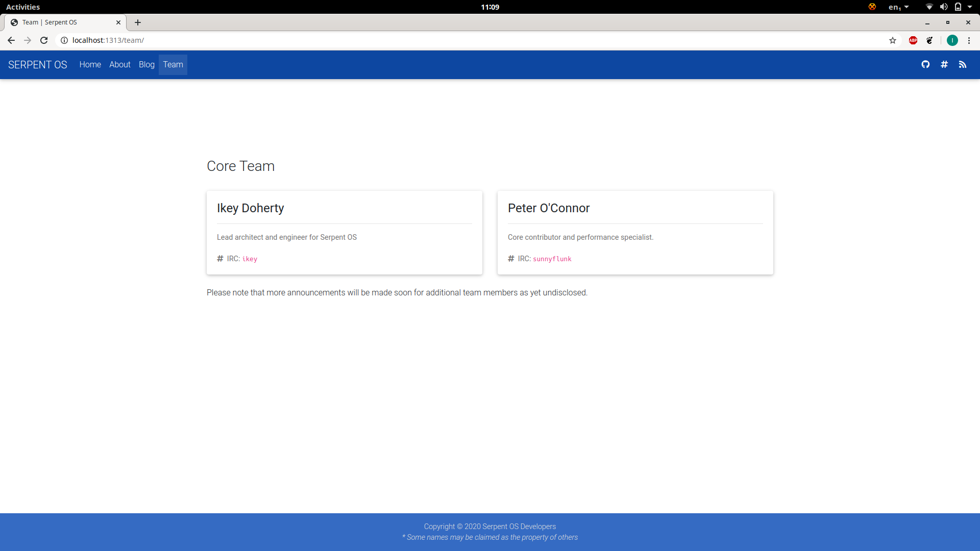
Task: Reload the page with refresh icon
Action: [44, 40]
